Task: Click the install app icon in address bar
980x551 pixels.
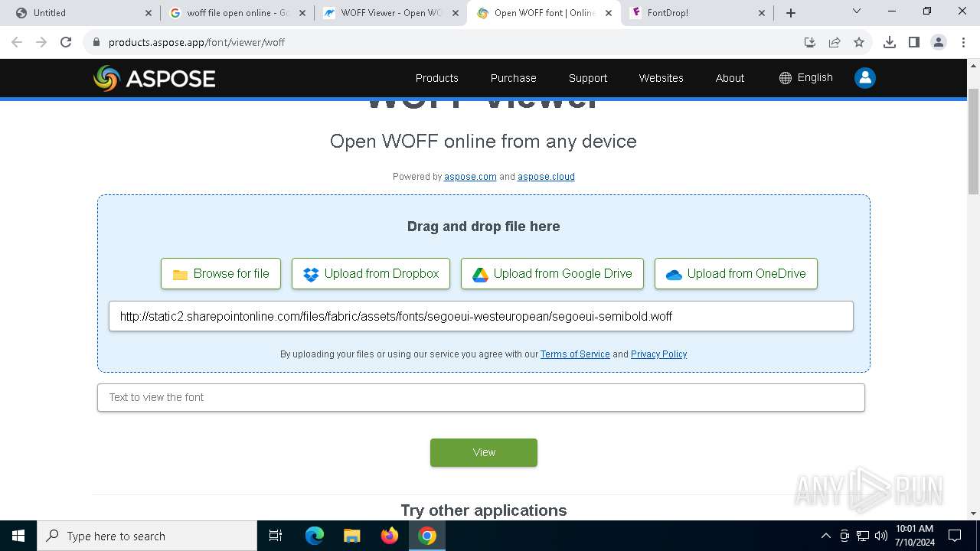Action: [810, 42]
